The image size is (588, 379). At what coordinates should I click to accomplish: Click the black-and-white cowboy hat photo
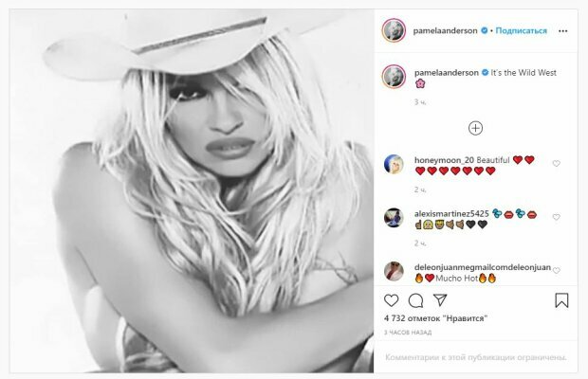point(192,191)
